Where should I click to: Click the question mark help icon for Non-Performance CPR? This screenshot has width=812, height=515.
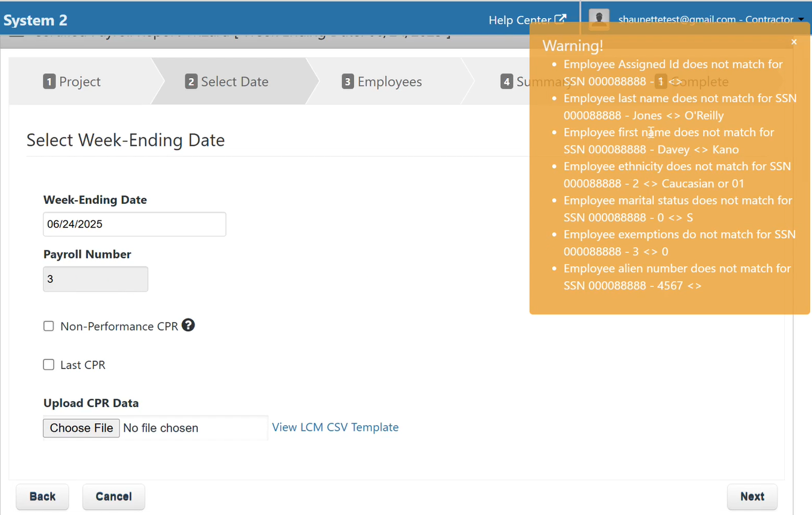(188, 326)
